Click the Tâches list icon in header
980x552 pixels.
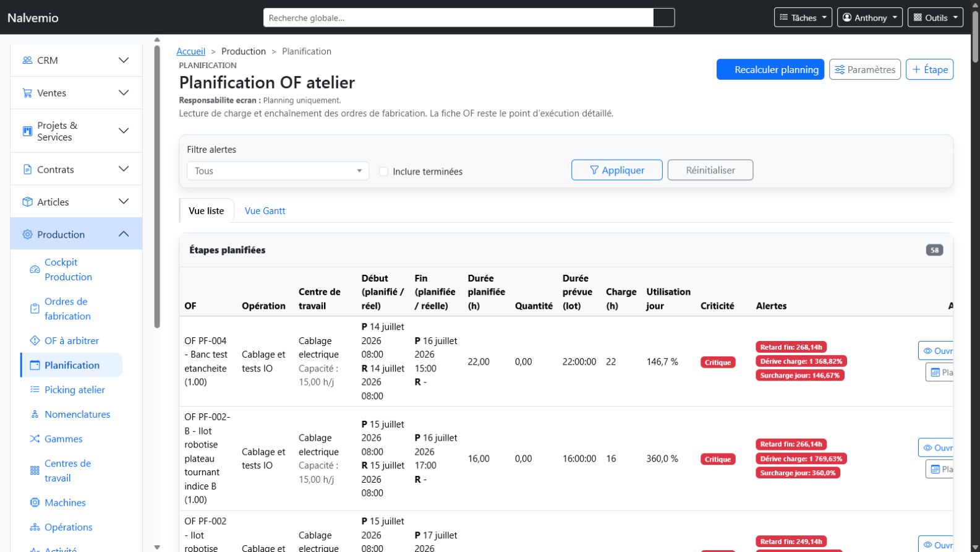click(x=784, y=17)
